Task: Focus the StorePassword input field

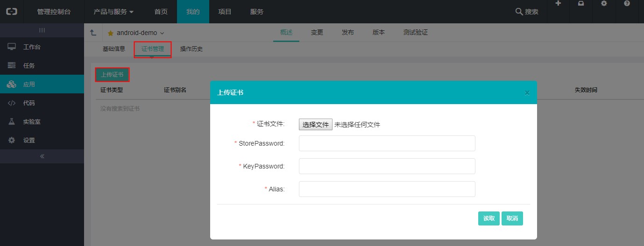Action: [x=387, y=143]
